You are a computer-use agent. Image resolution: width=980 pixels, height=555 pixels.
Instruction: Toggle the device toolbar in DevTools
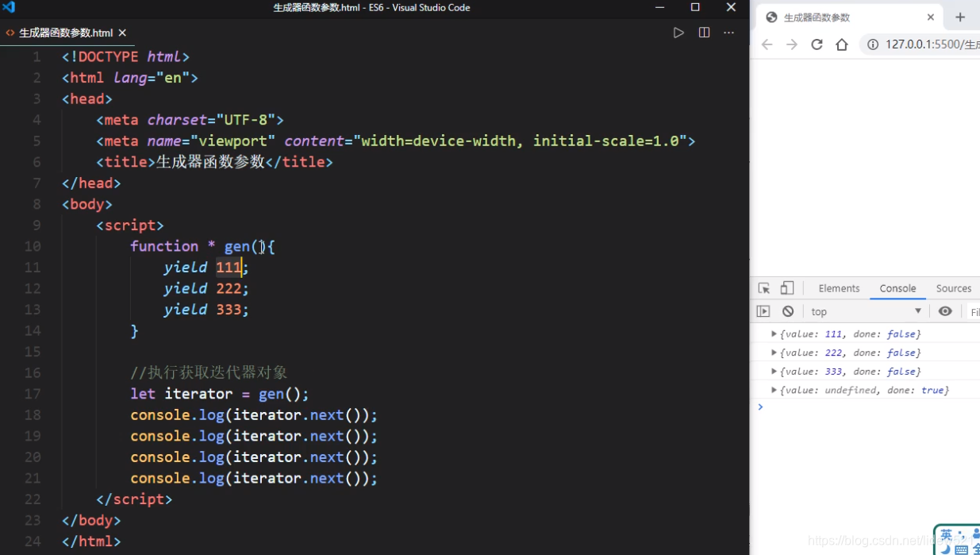click(787, 288)
